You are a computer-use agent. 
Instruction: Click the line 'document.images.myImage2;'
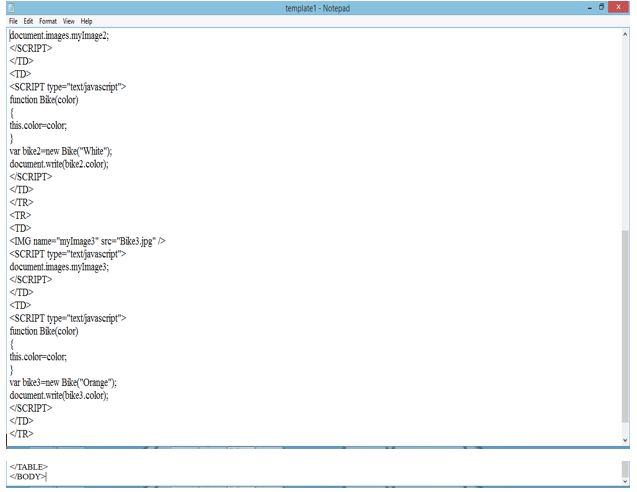59,36
